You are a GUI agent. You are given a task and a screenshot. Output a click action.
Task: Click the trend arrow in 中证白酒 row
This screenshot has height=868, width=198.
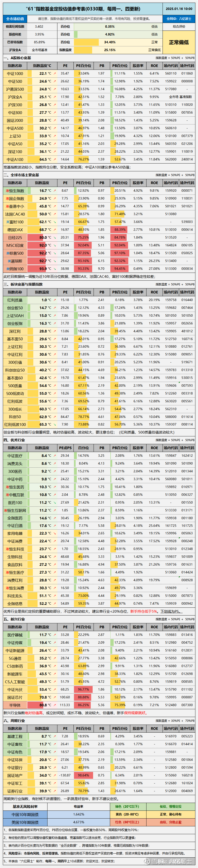pos(55,526)
